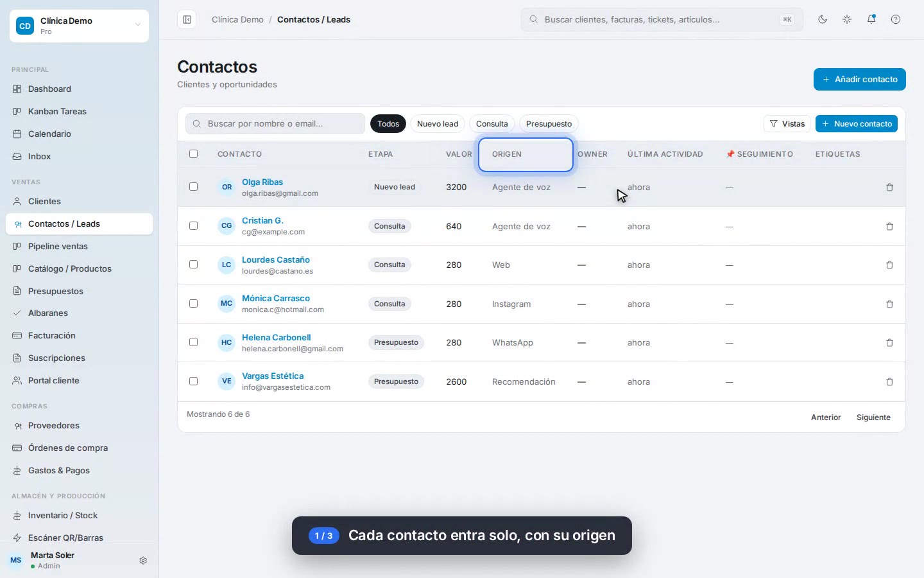924x578 pixels.
Task: Open Lourdes Castaño contact link
Action: coord(276,260)
